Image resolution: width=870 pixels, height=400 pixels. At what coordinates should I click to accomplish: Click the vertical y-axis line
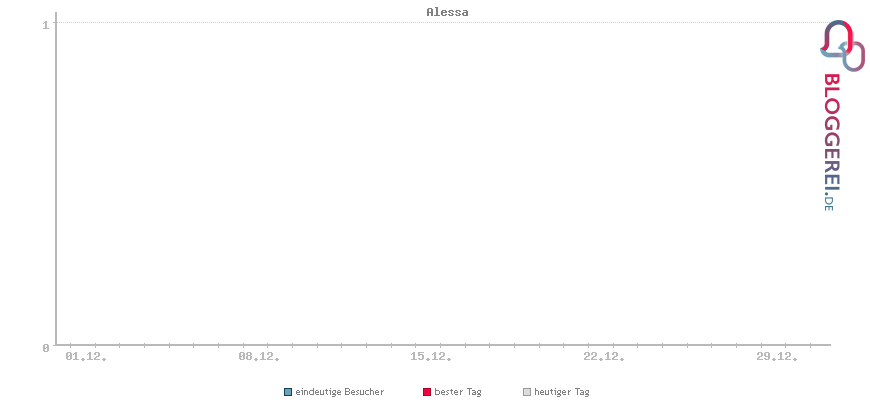coord(56,184)
